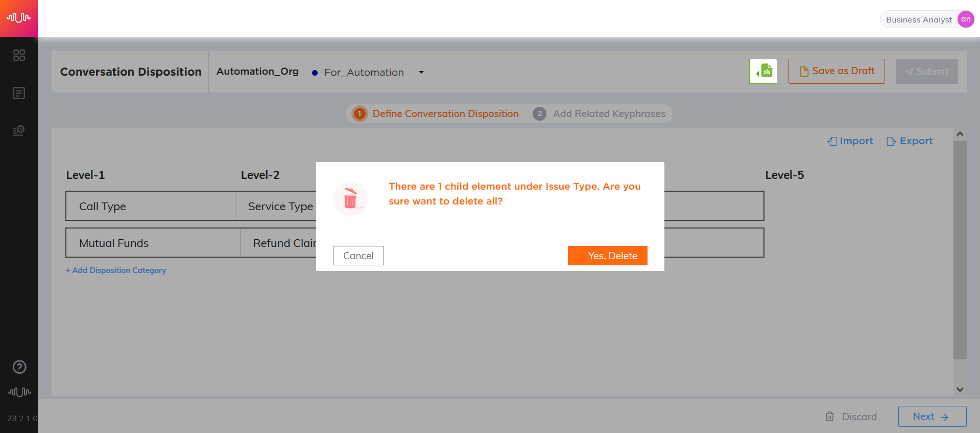Screen dimensions: 980x433
Task: Click the Import link
Action: pyautogui.click(x=850, y=141)
